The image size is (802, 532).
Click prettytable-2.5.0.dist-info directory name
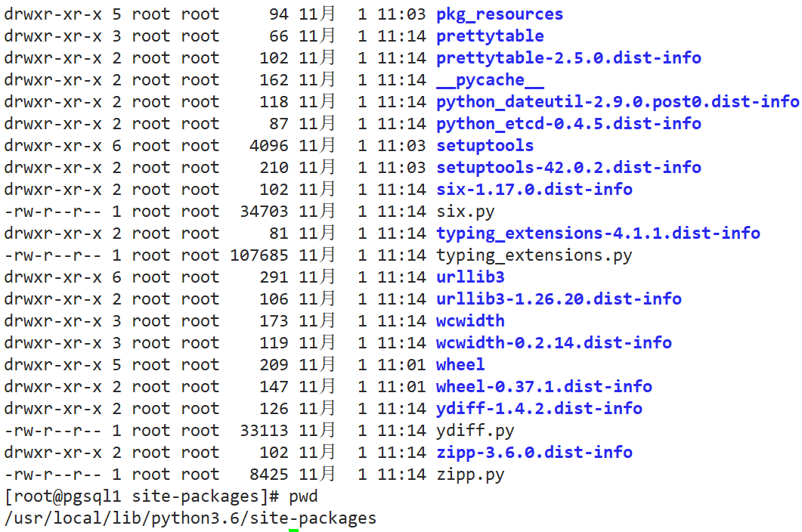pos(568,58)
